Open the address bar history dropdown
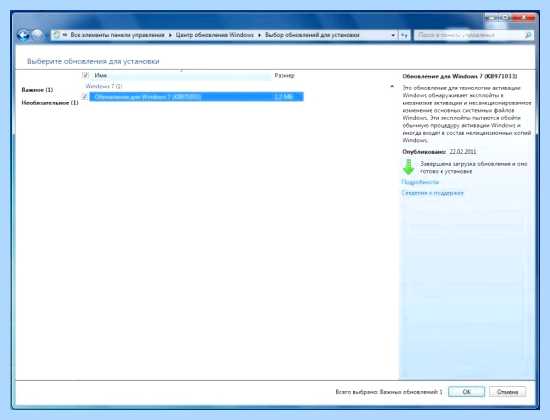550x420 pixels. pos(393,35)
